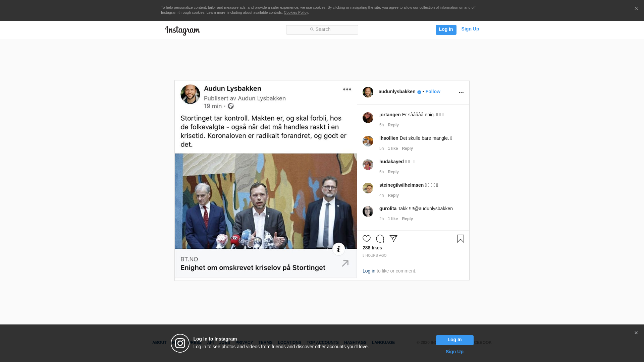
Task: Open hudakayed commenter avatar
Action: pos(368,165)
